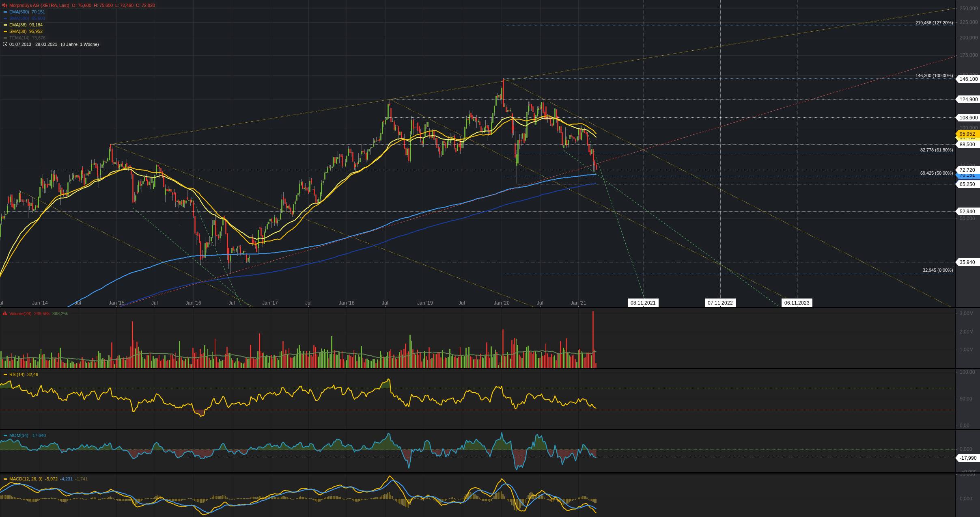The image size is (980, 517).
Task: Click the candlestick icon beside MorphoSys AG
Action: click(5, 5)
